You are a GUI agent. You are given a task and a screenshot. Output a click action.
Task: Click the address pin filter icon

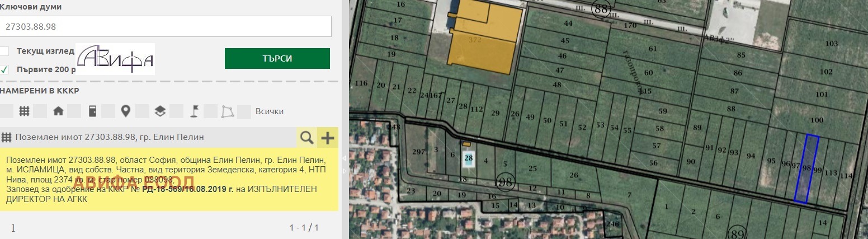126,111
